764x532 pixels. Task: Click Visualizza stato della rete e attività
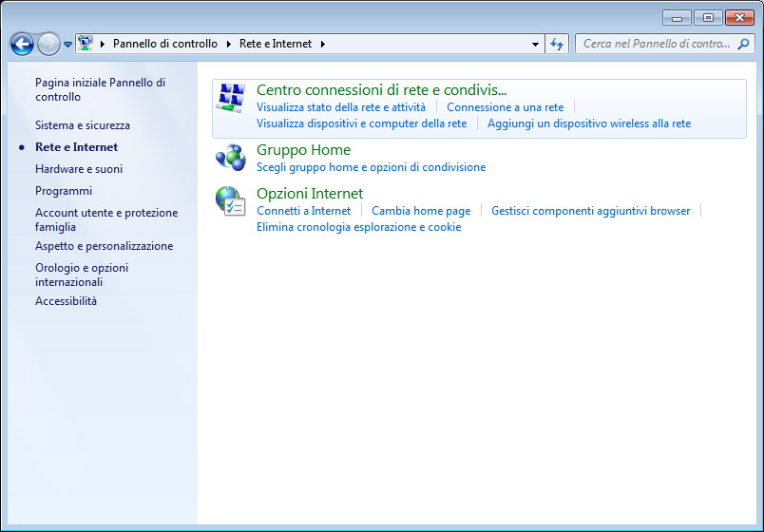[341, 107]
